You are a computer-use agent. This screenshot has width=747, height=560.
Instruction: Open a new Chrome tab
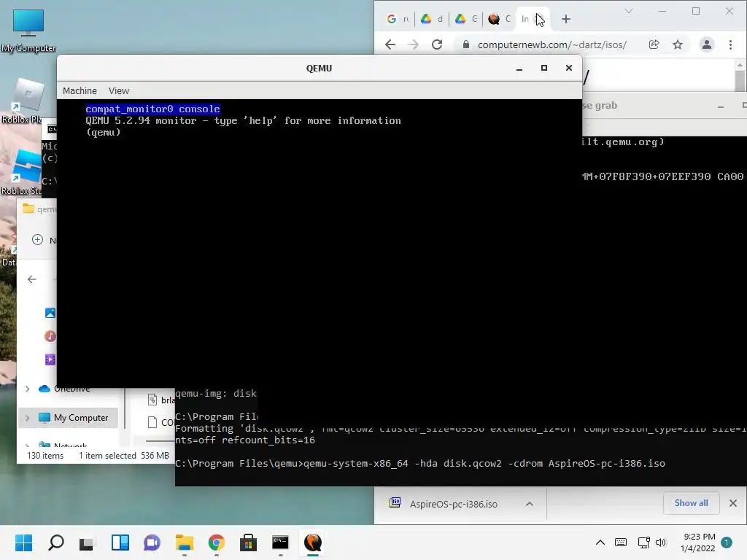[565, 19]
